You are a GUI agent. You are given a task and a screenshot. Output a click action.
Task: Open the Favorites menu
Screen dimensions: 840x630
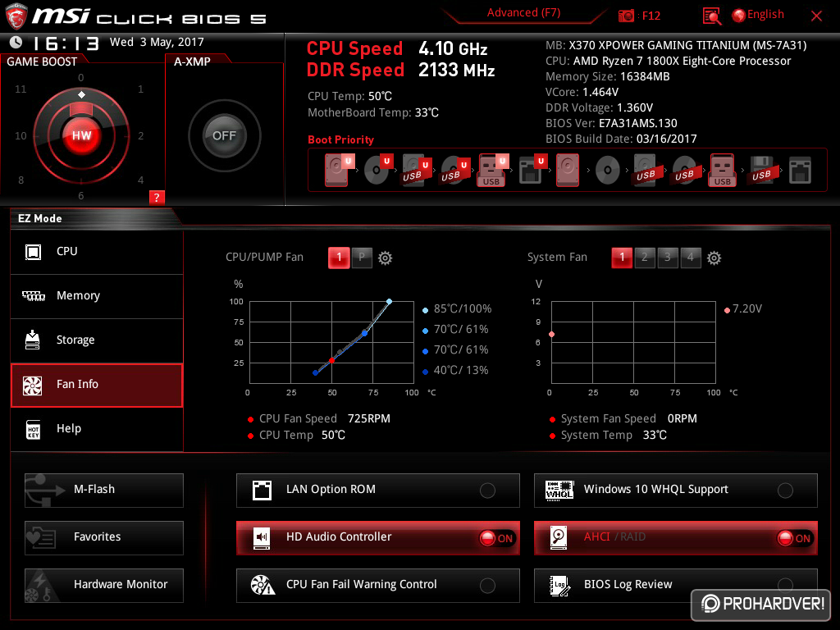104,538
